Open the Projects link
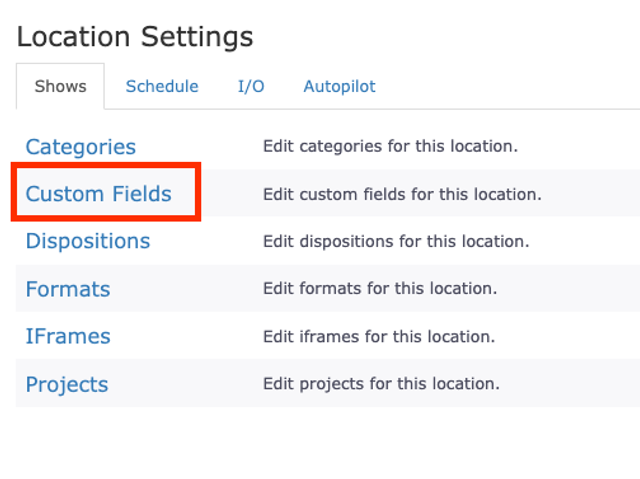The height and width of the screenshot is (479, 640). pos(66,384)
